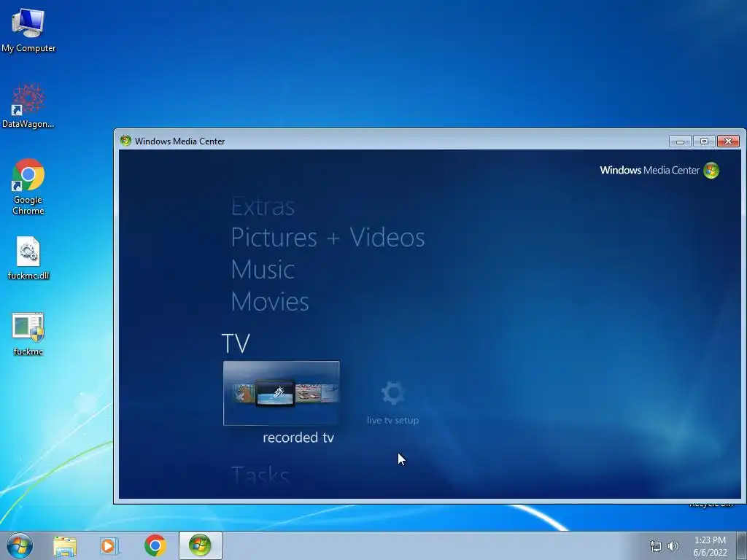Select Pictures + Videos in Media Center

(328, 237)
